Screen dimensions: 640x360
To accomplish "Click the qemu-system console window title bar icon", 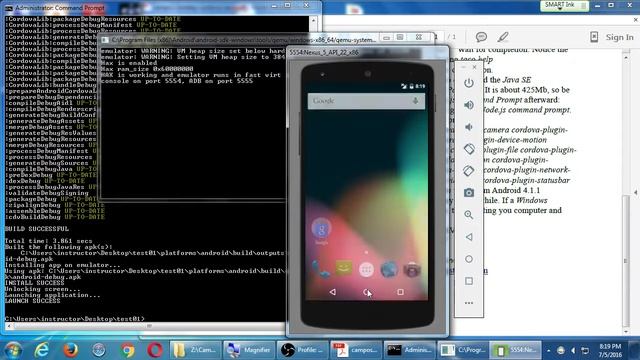I will [105, 40].
